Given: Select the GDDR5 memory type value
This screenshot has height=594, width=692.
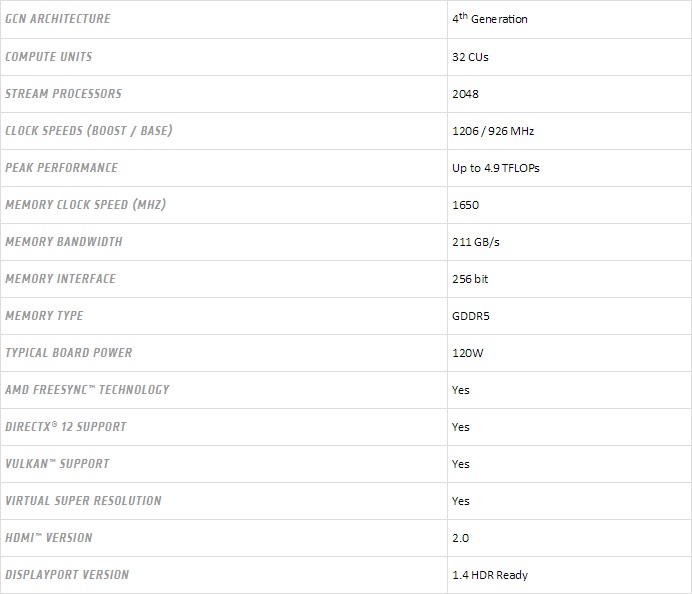Looking at the screenshot, I should coord(471,316).
